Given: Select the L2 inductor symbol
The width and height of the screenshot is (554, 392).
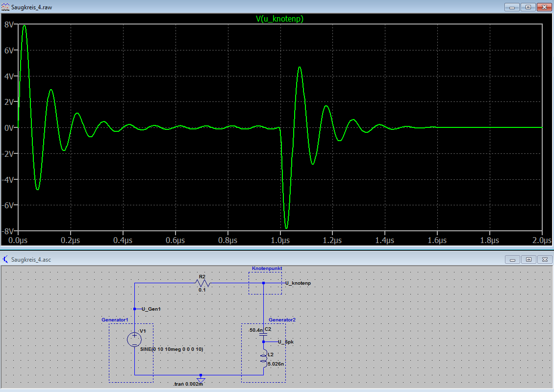Looking at the screenshot, I should pos(264,358).
